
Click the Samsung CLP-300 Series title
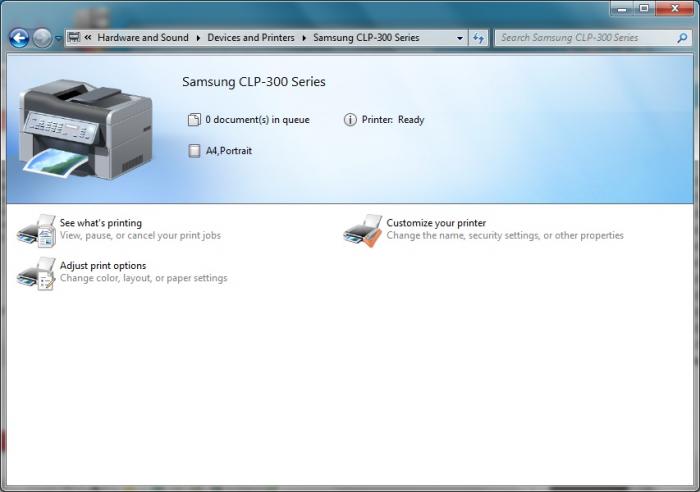pyautogui.click(x=254, y=82)
